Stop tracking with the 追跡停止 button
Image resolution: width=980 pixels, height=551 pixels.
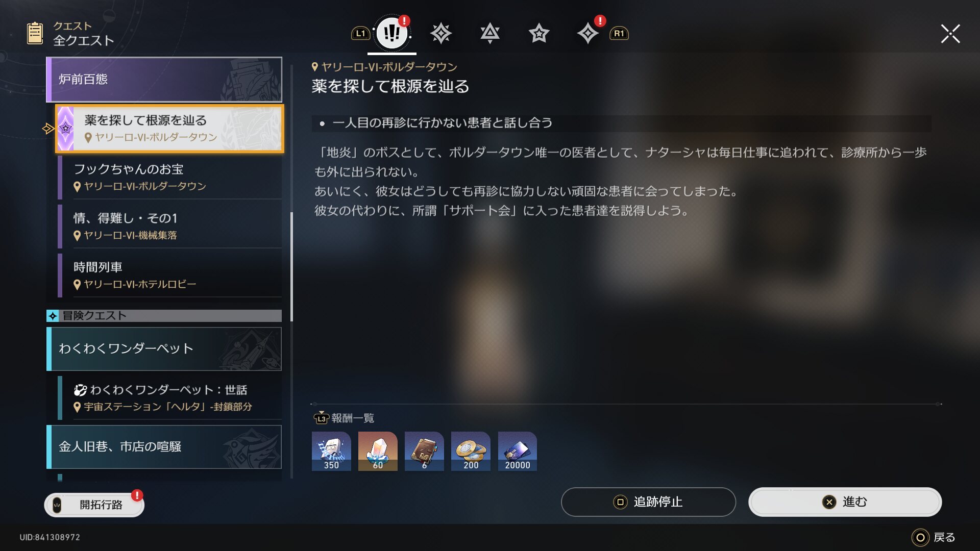click(x=648, y=502)
